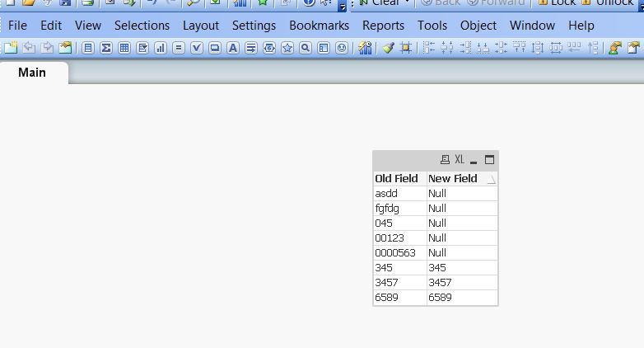
Task: Create a Table Box object
Action: click(124, 48)
